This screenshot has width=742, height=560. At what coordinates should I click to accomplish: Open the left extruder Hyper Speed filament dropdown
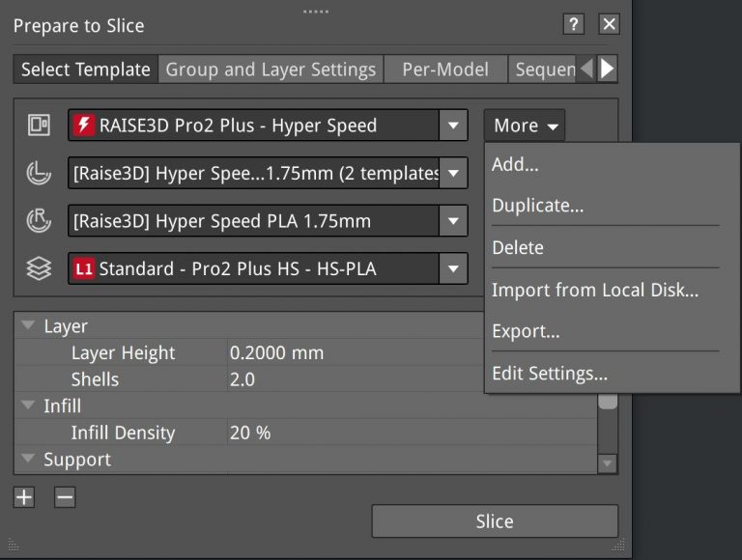[x=453, y=173]
